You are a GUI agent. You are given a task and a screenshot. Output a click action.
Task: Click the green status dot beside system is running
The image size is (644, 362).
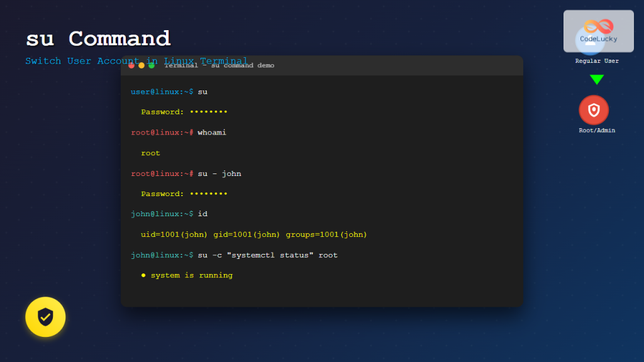(143, 275)
